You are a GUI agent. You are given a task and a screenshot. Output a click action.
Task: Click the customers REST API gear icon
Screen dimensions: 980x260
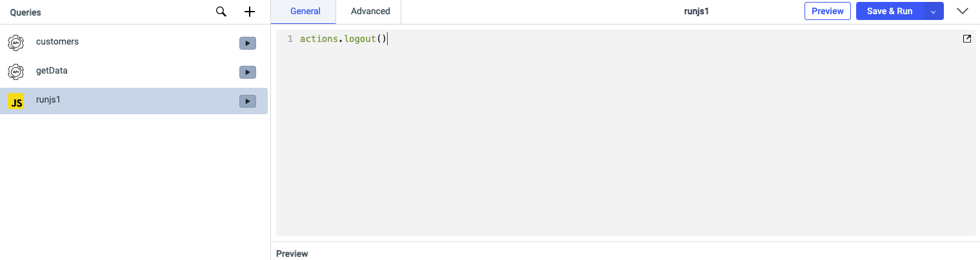[x=16, y=43]
